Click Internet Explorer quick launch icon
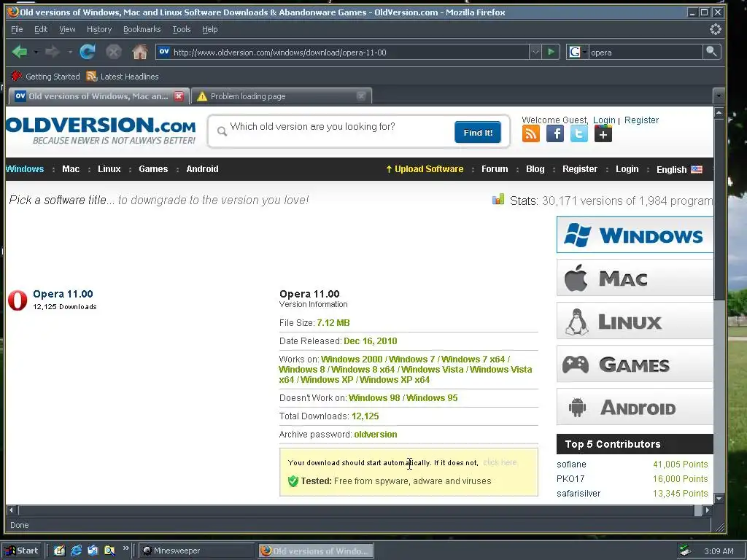 (76, 551)
